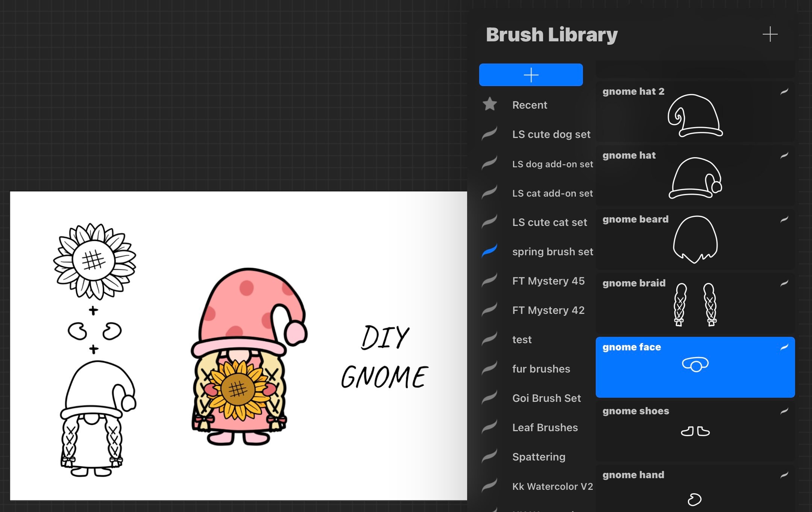Choose the gnome hat 2 brush

coord(695,112)
